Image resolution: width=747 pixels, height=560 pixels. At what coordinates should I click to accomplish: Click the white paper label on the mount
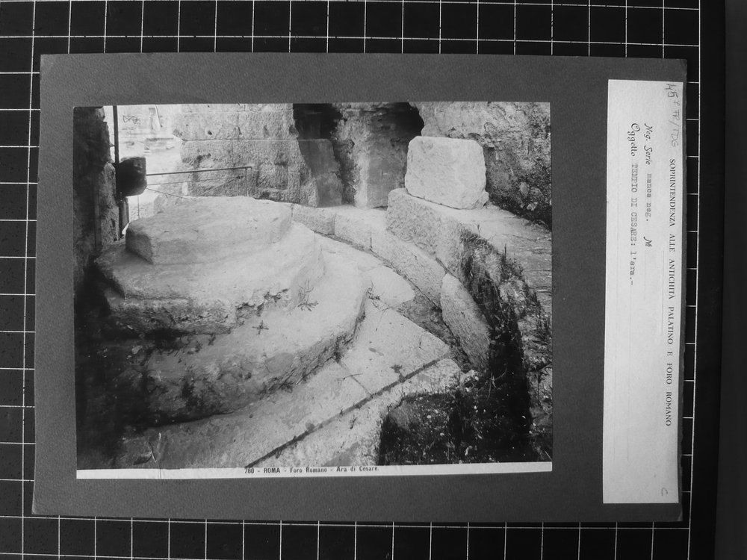pos(642,291)
